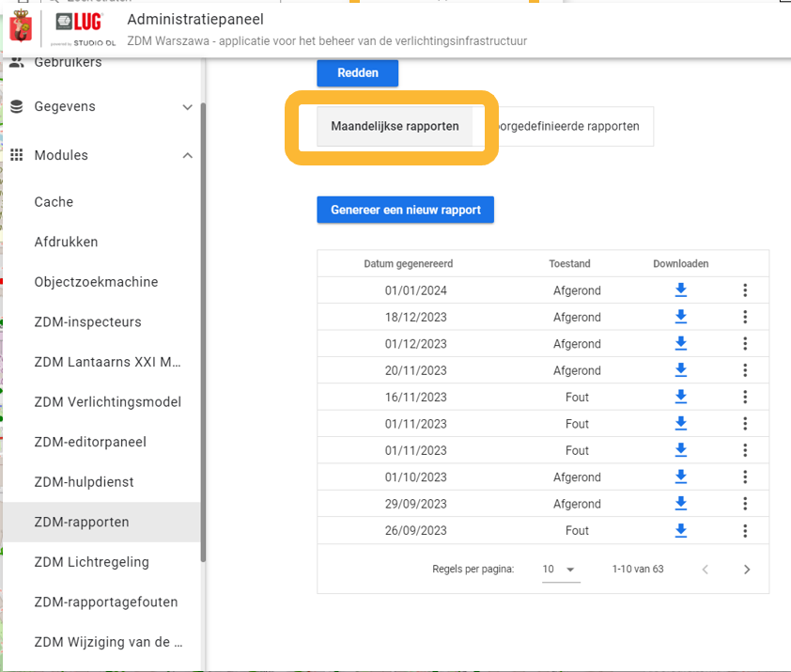
Task: Download the 26/09/2023 report
Action: 681,531
